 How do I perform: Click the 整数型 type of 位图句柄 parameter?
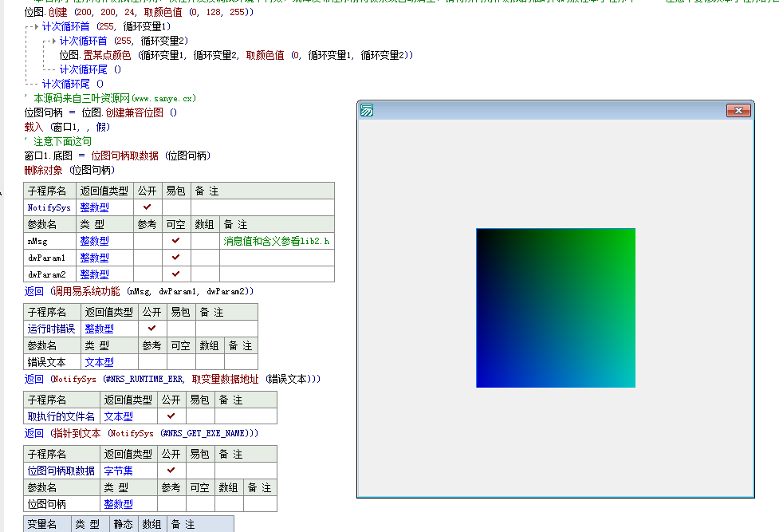(120, 503)
